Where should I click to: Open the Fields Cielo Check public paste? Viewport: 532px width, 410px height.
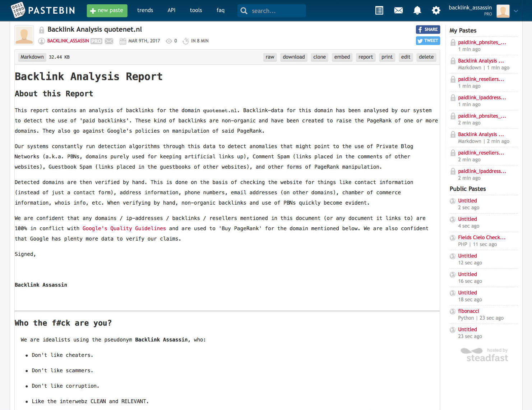(482, 237)
